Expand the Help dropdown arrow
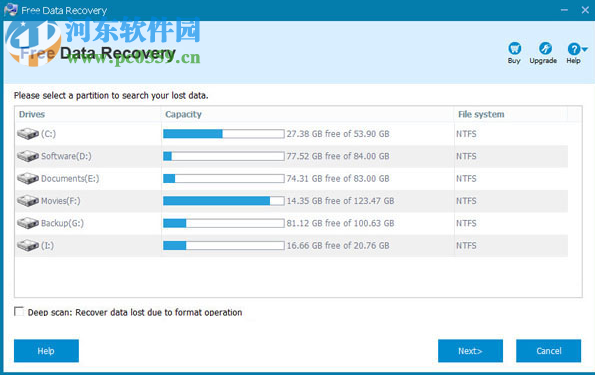 [x=584, y=49]
